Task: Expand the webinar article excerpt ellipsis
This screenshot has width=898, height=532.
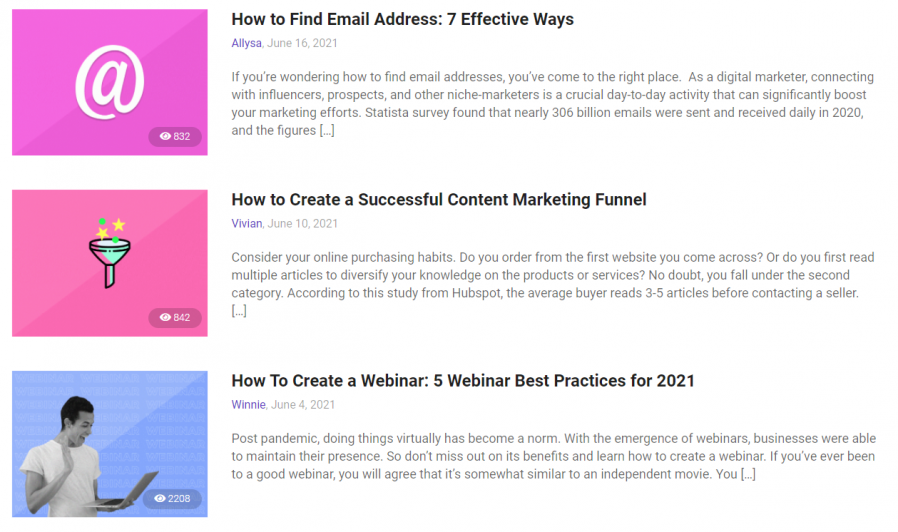Action: (748, 474)
